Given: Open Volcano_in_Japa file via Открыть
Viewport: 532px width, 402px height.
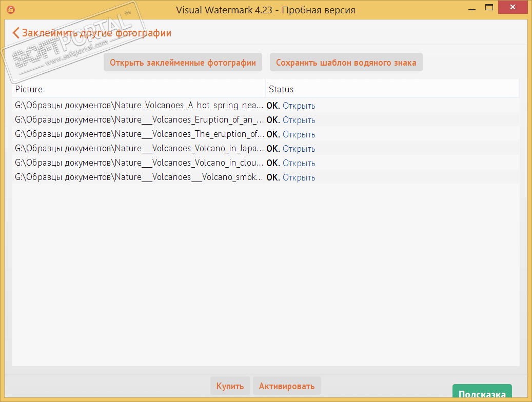Looking at the screenshot, I should click(x=299, y=149).
